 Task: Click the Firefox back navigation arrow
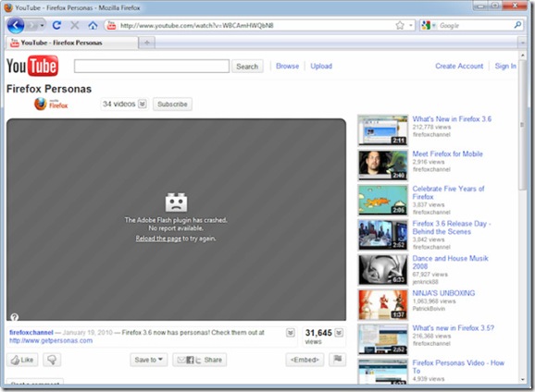coord(16,25)
